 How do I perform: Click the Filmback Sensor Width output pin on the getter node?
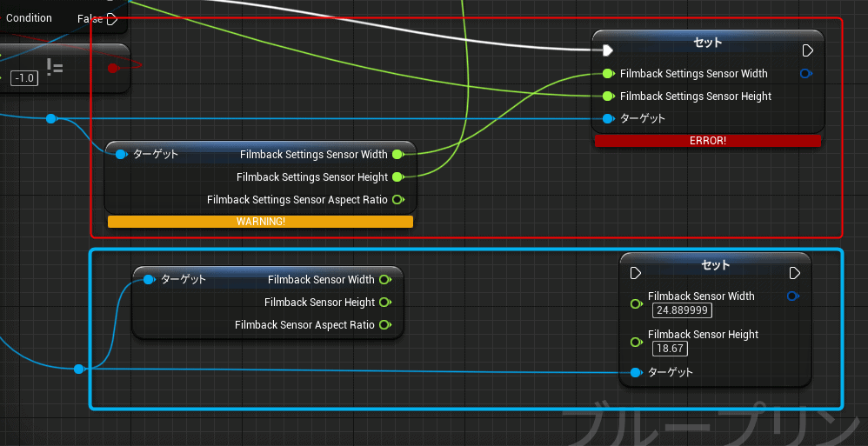(385, 279)
